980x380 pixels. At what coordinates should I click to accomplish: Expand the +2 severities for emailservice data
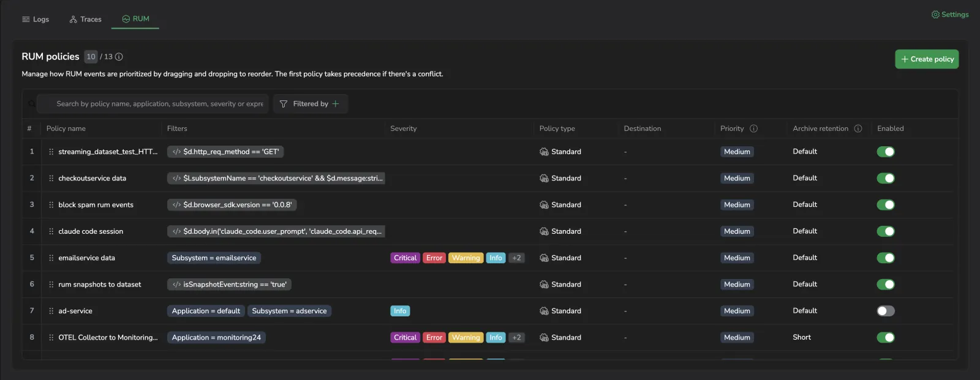pyautogui.click(x=517, y=258)
